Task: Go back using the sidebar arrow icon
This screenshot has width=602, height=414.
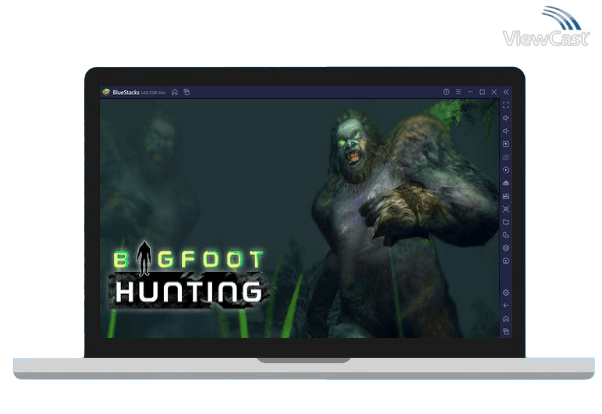Action: coord(506,306)
